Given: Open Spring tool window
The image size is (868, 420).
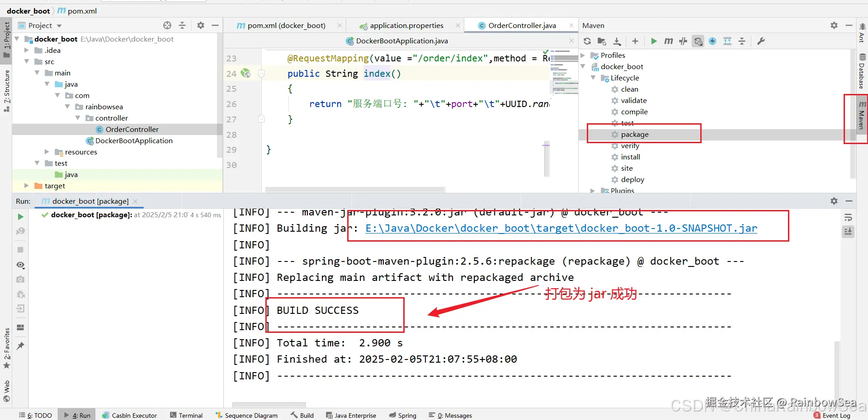Looking at the screenshot, I should 402,415.
